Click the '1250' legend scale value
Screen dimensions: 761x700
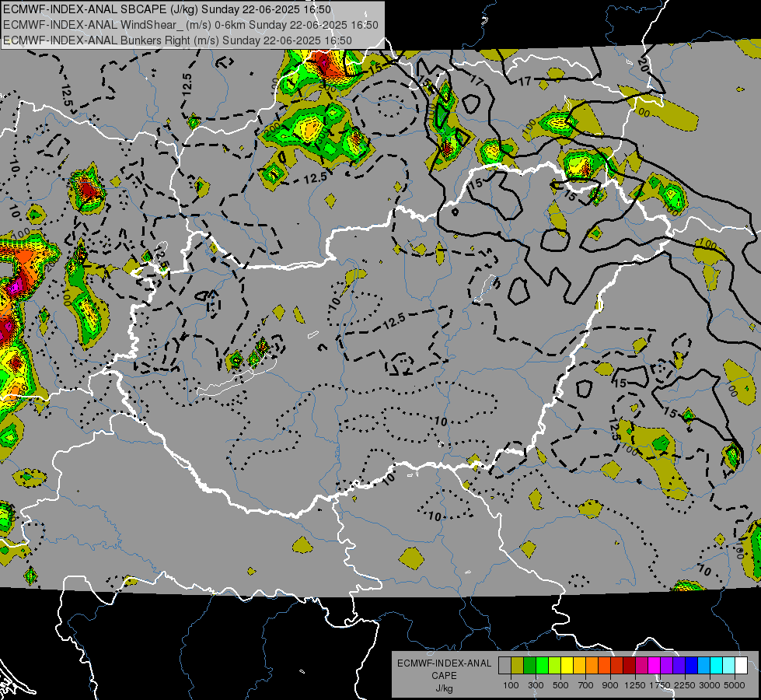[635, 685]
